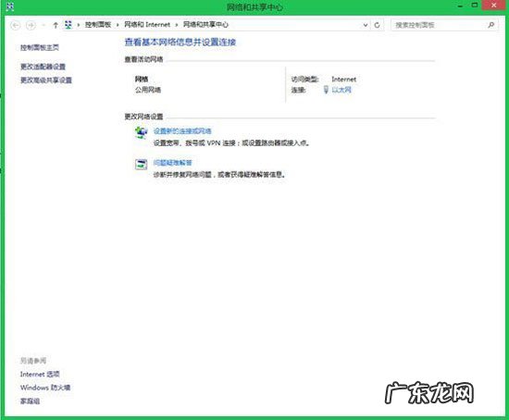509x420 pixels.
Task: Minimize the 网络和共享中心 window
Action: pyautogui.click(x=460, y=6)
